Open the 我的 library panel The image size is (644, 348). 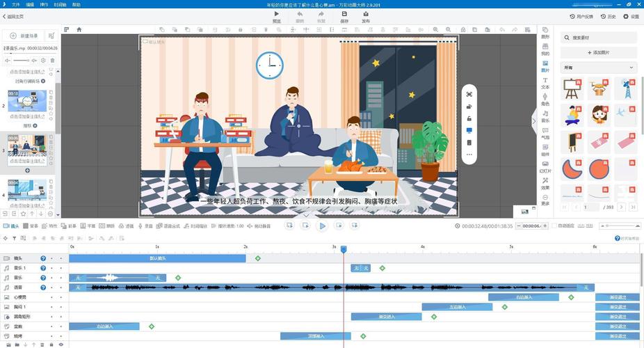click(545, 49)
